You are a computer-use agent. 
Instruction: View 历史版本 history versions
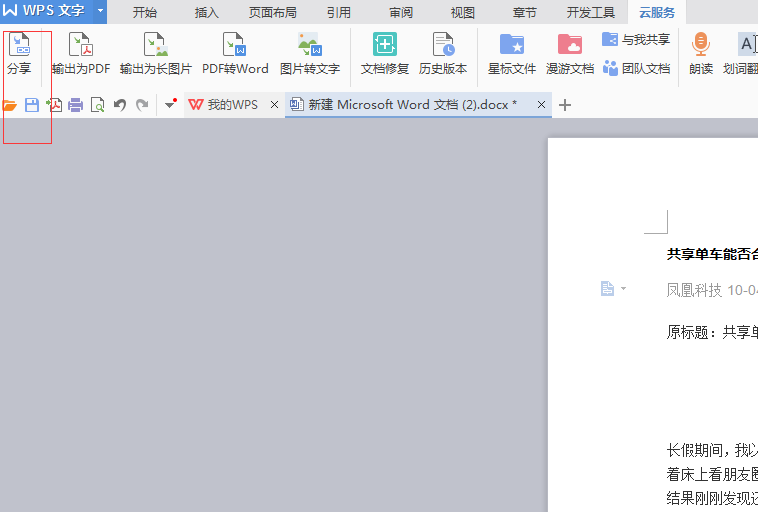(443, 53)
